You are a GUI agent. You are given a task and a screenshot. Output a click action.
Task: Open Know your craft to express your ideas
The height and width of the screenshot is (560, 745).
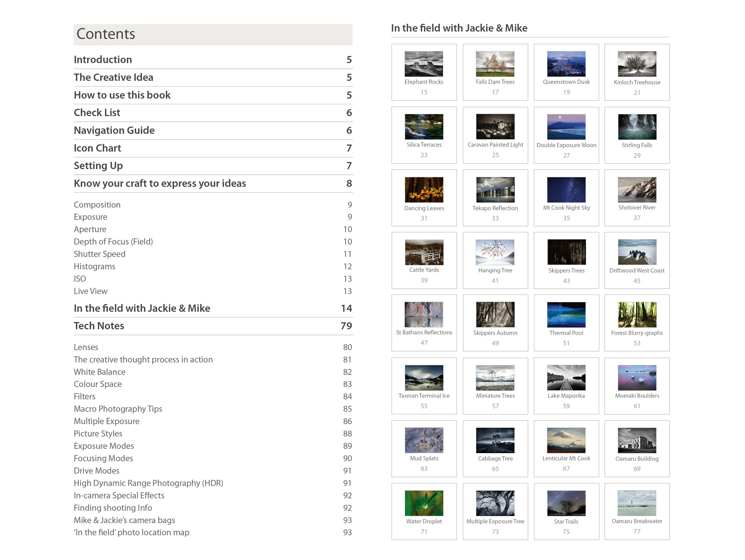click(x=213, y=183)
